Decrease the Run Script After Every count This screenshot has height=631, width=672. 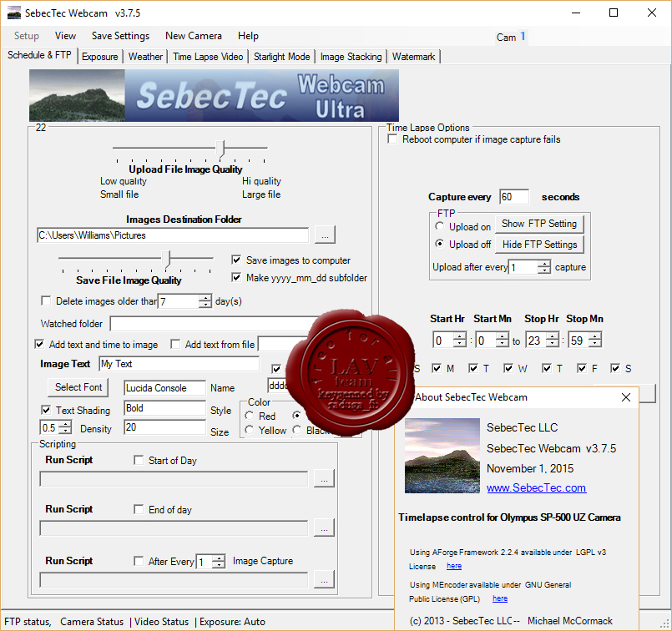coord(219,564)
